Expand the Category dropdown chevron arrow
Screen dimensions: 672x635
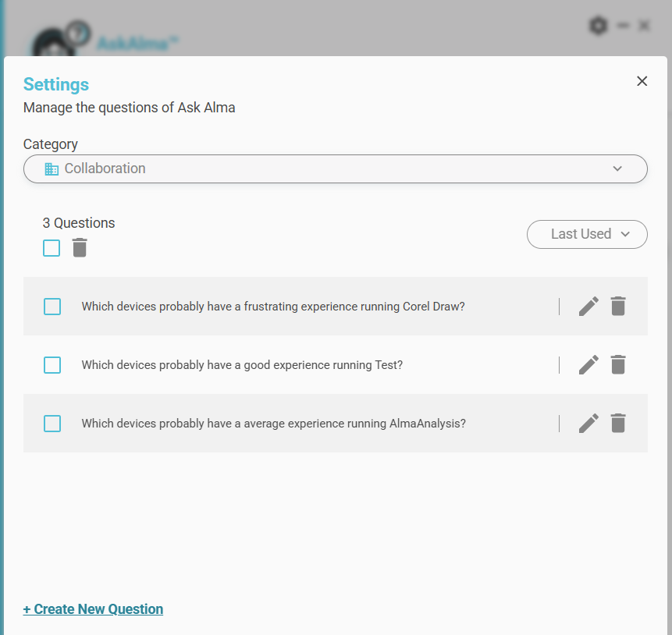coord(617,169)
